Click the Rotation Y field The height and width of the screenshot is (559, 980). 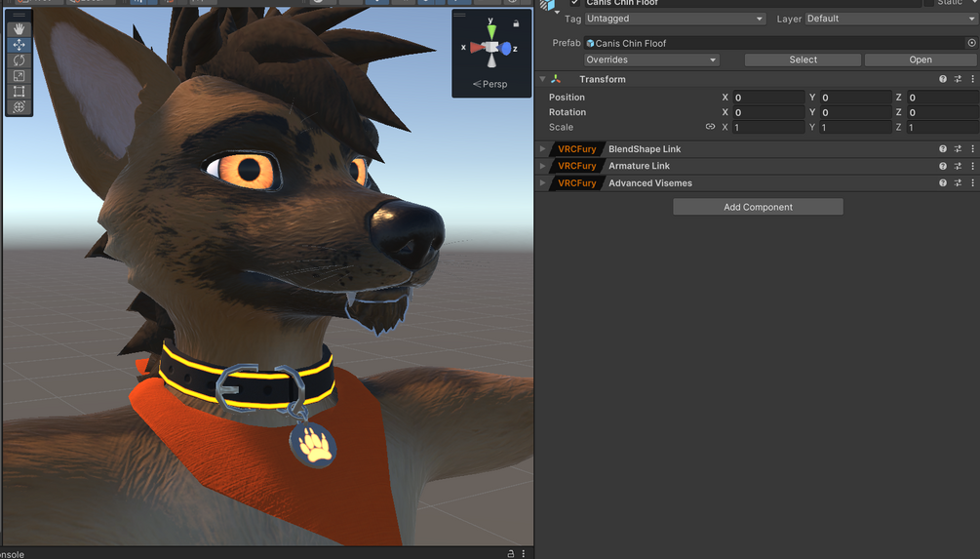pos(855,112)
